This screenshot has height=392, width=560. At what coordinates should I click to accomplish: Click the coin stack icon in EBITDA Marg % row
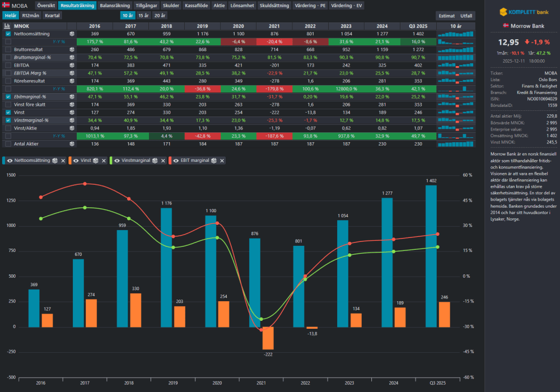coord(72,73)
